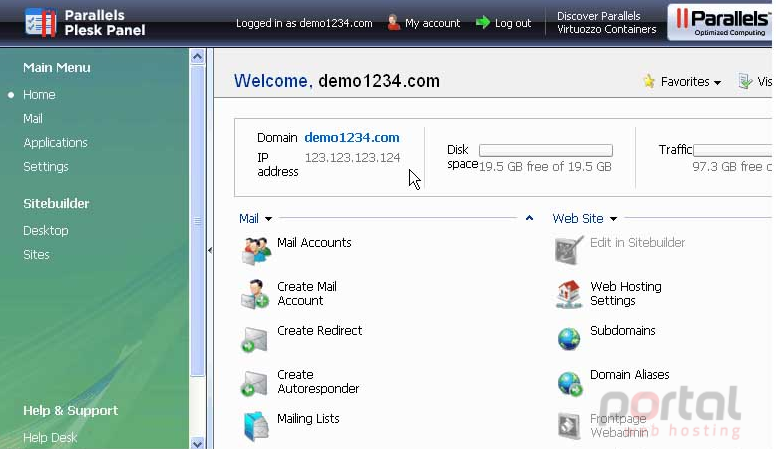Click the Web Hosting Settings link text
Screen dimensions: 776x450
tap(626, 294)
